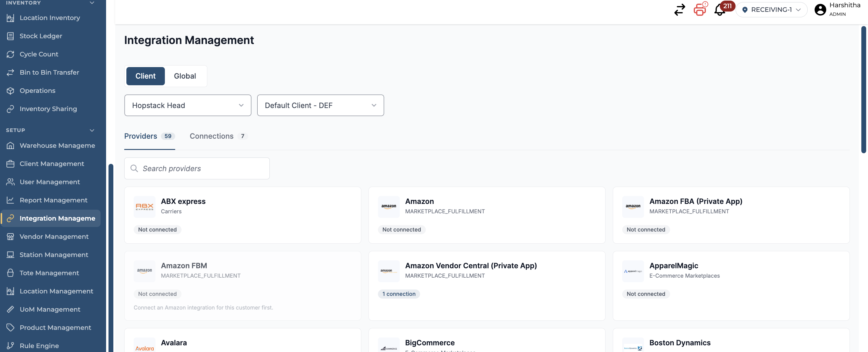Click the 59 providers count badge
The height and width of the screenshot is (352, 868).
pyautogui.click(x=168, y=136)
